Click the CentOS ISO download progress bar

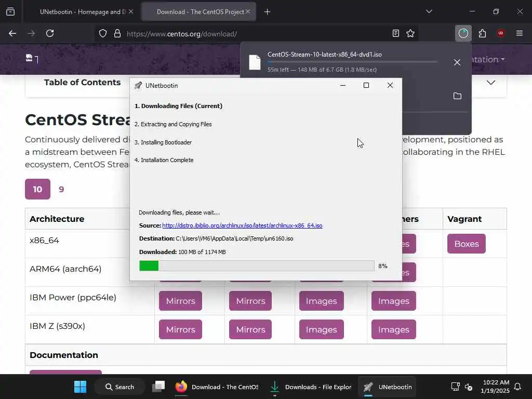point(352,62)
